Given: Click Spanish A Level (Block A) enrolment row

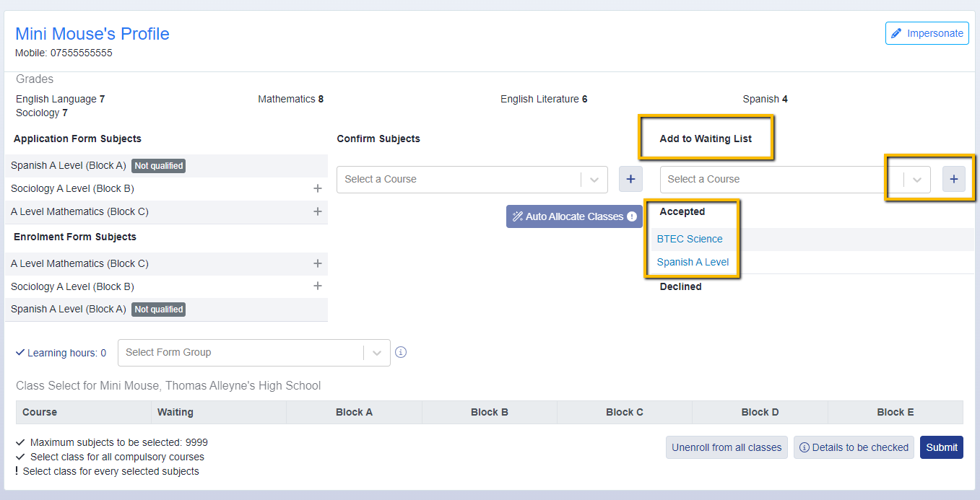Looking at the screenshot, I should [166, 309].
